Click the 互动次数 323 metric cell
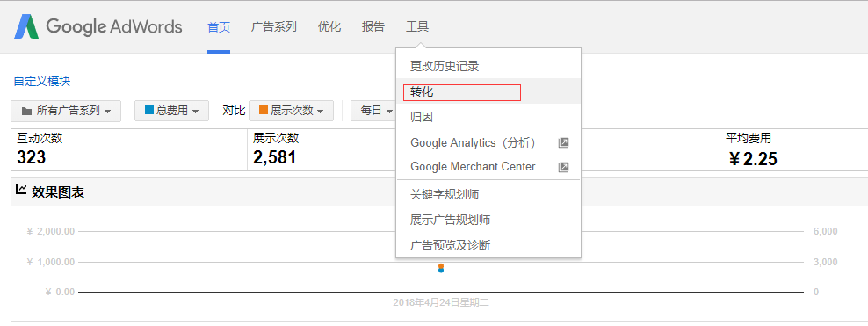The height and width of the screenshot is (326, 868). (x=129, y=149)
